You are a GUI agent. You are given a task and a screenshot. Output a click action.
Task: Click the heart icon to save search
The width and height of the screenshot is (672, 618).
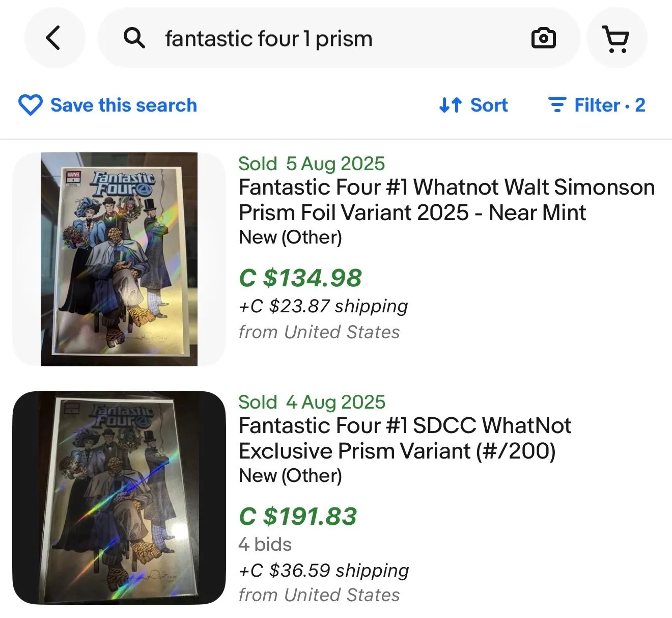click(x=31, y=105)
